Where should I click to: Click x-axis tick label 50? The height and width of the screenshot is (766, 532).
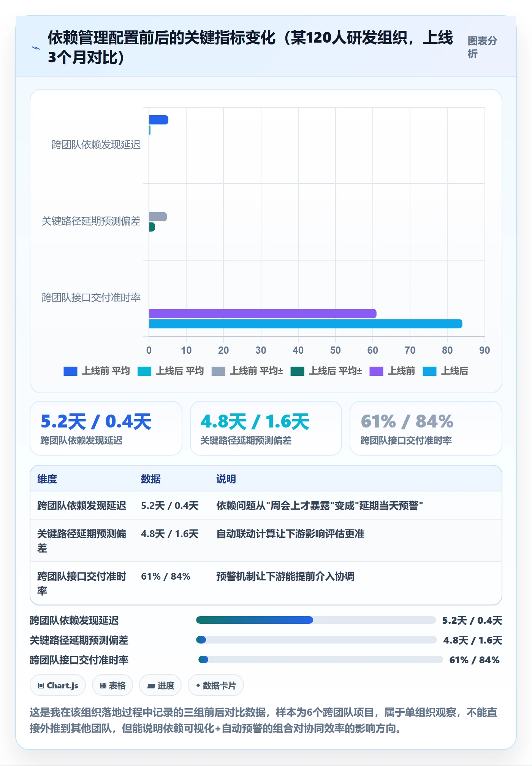click(x=335, y=350)
